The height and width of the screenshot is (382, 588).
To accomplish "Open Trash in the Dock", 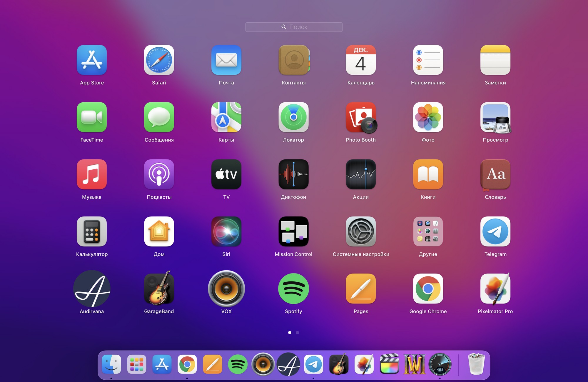I will [x=476, y=364].
